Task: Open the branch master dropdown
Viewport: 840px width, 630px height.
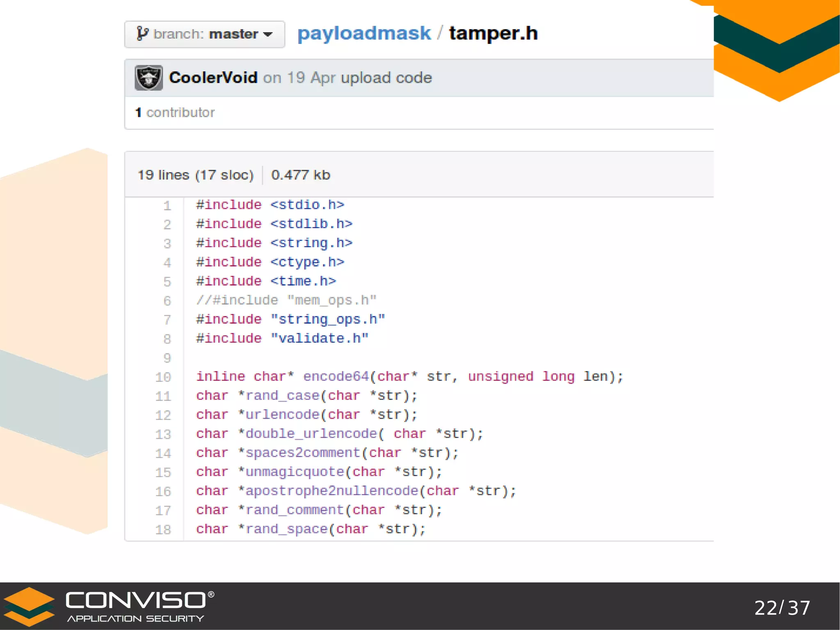Action: coord(204,34)
